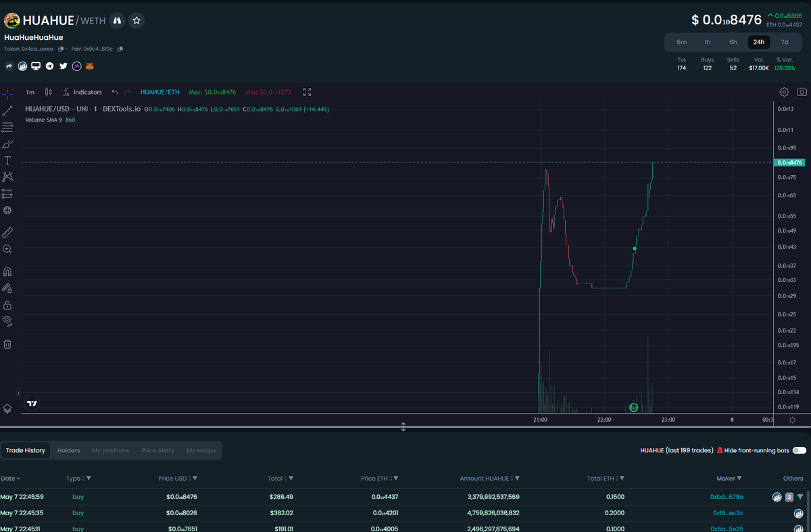Open the Price Alerts tab
The image size is (811, 532).
pyautogui.click(x=157, y=450)
